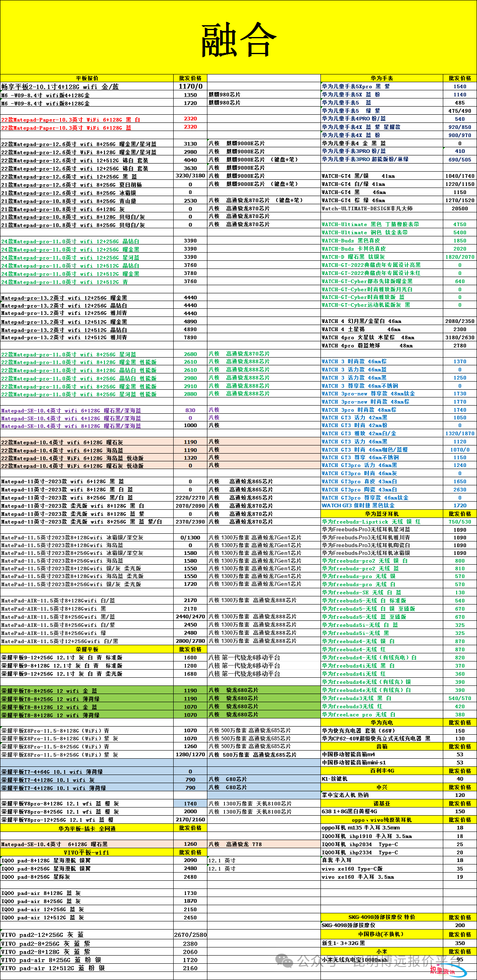The image size is (477, 980).
Task: Select the price 3180/2630
Action: point(460,337)
